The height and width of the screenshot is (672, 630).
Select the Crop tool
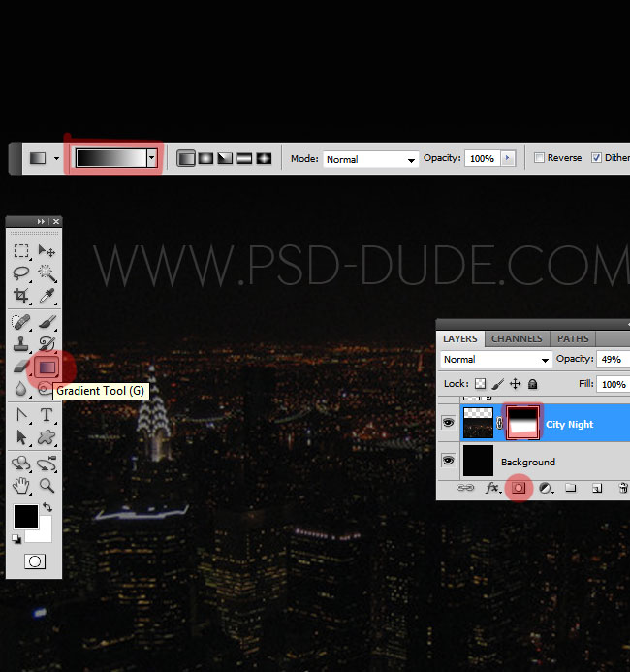21,296
